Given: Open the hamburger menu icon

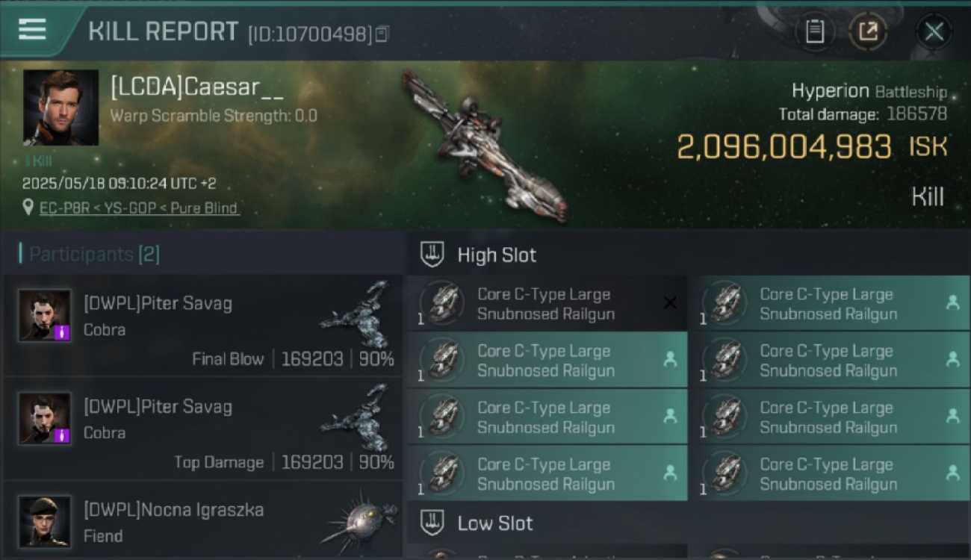Looking at the screenshot, I should (32, 29).
